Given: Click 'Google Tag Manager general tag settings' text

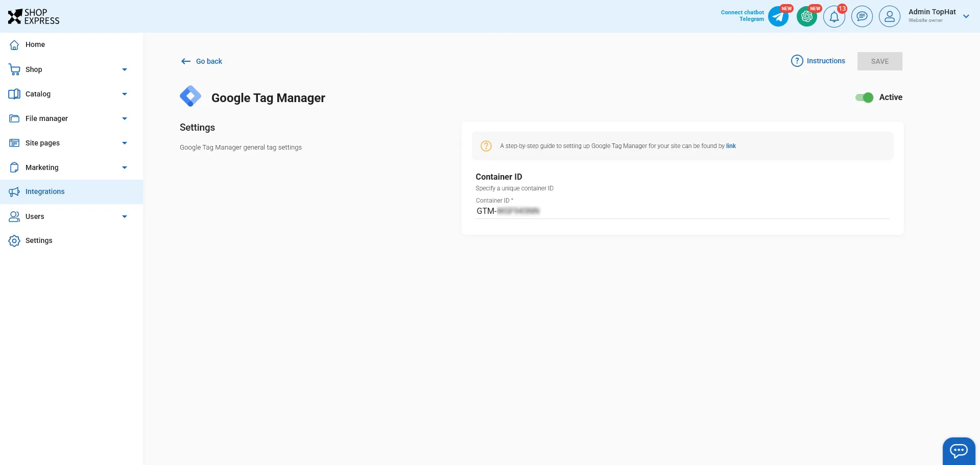Looking at the screenshot, I should tap(241, 148).
